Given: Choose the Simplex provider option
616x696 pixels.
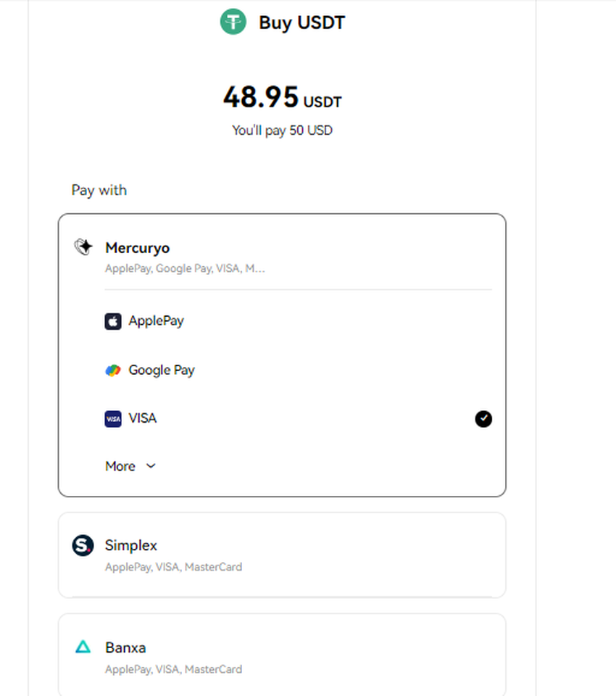Looking at the screenshot, I should tap(281, 555).
